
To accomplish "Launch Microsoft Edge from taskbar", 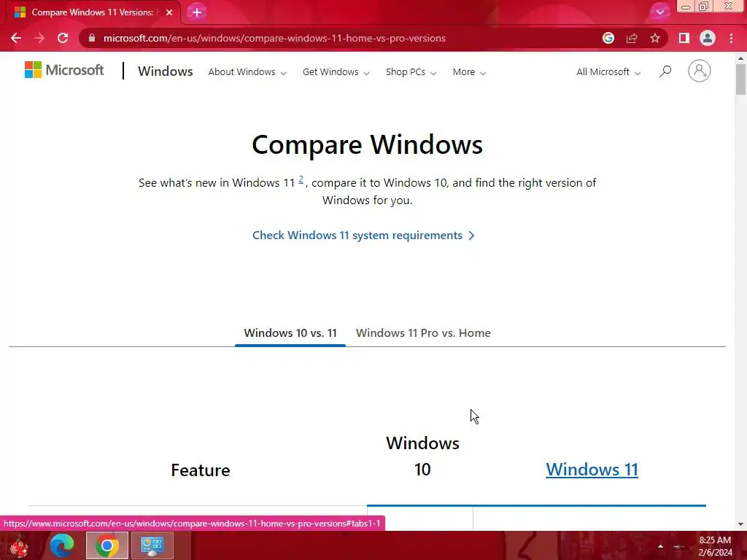I will [x=62, y=545].
